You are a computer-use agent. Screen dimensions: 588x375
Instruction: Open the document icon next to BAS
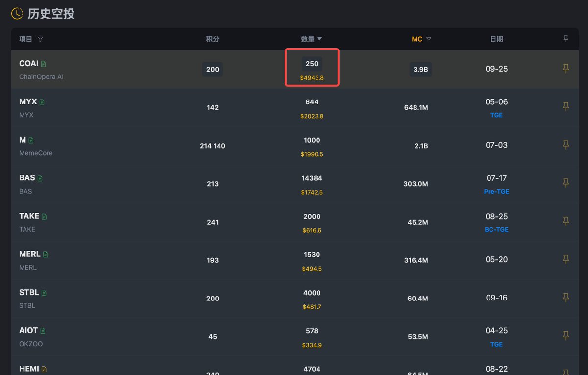tap(40, 178)
